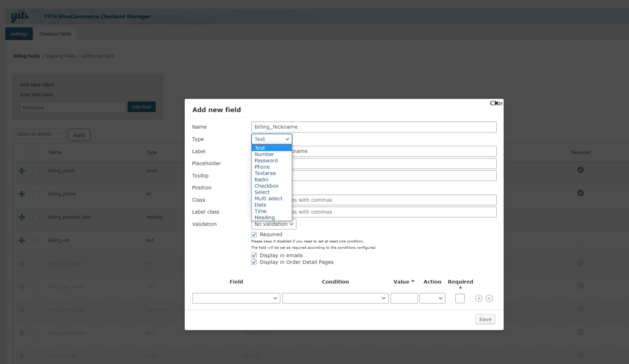Disable Display in Order Detail Pages
Image resolution: width=629 pixels, height=364 pixels.
tap(254, 262)
